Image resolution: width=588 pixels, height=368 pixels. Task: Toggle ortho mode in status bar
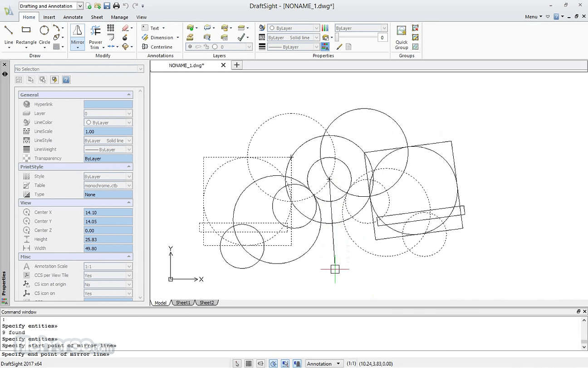[260, 363]
